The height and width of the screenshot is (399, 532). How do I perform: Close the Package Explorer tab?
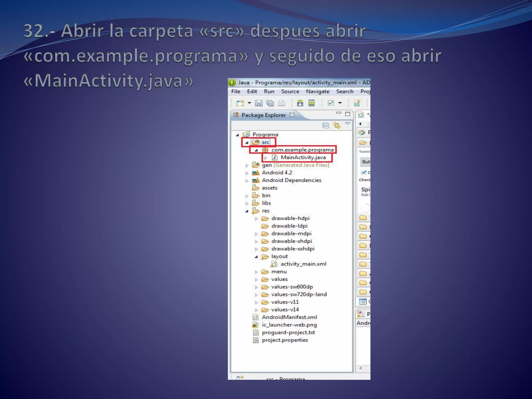(292, 115)
